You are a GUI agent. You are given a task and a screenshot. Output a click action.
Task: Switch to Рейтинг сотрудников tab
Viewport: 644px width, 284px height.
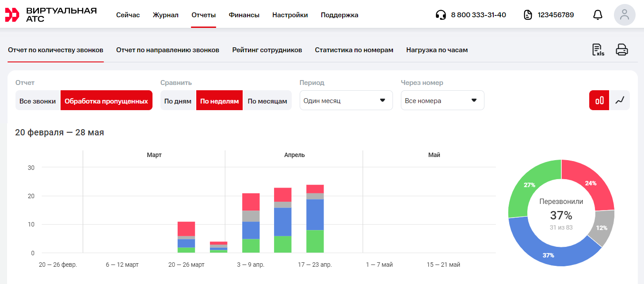[x=267, y=50]
